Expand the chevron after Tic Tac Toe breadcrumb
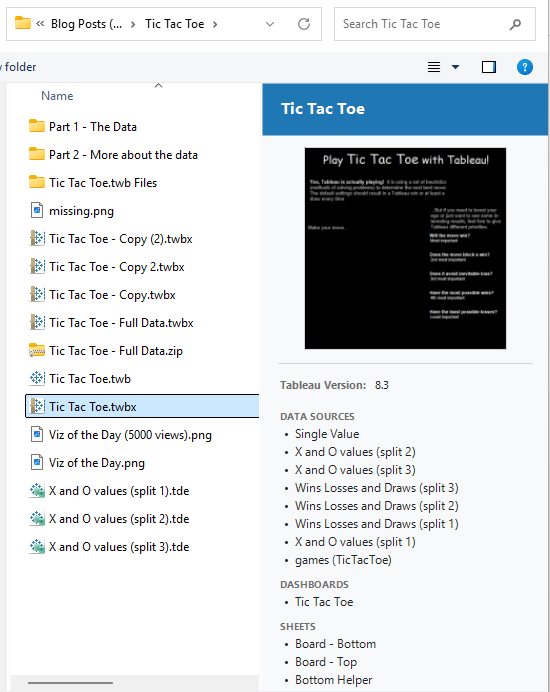 tap(215, 24)
